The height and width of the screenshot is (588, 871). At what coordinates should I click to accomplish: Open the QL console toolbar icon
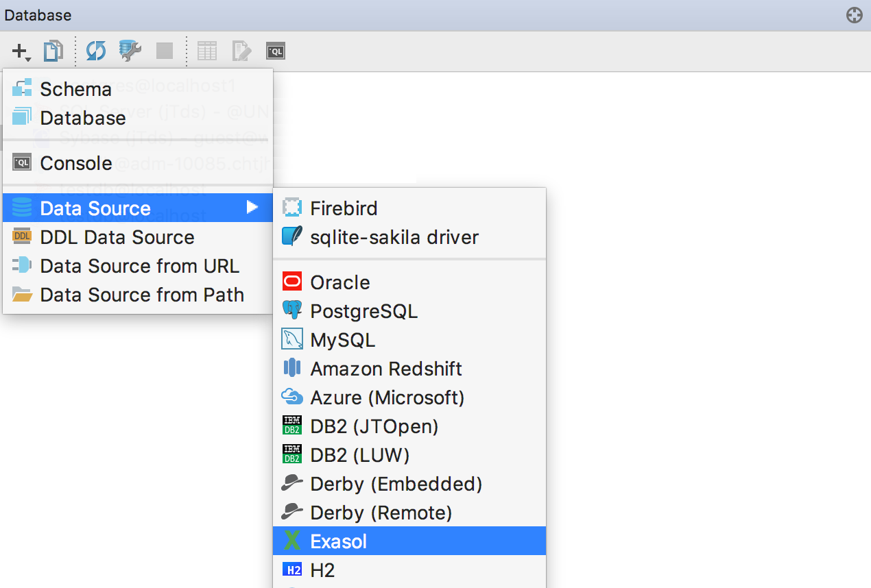276,51
